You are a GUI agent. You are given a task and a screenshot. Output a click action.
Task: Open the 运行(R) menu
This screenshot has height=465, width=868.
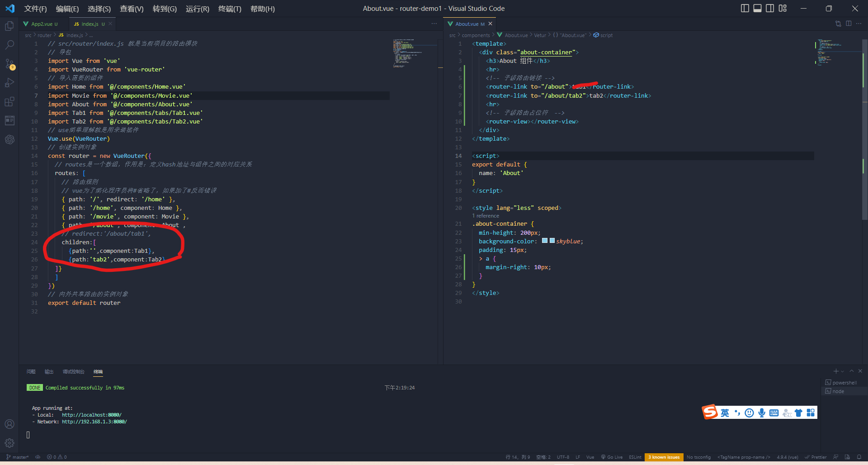[x=197, y=9]
